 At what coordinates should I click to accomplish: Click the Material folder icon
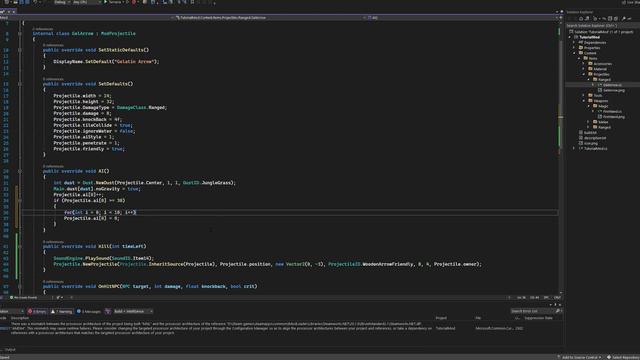tap(590, 69)
